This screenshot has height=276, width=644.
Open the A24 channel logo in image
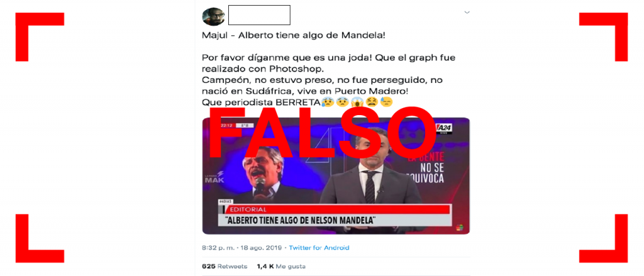pyautogui.click(x=444, y=128)
